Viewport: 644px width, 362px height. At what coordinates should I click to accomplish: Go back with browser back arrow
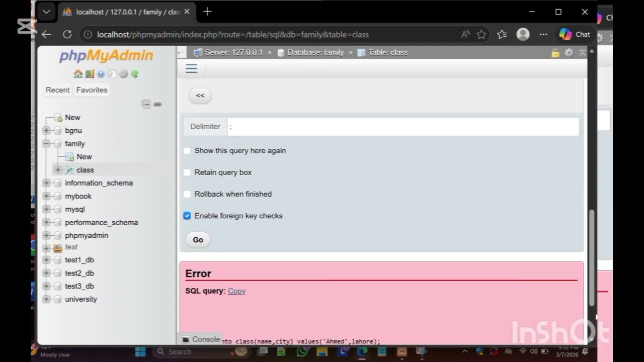click(46, 34)
